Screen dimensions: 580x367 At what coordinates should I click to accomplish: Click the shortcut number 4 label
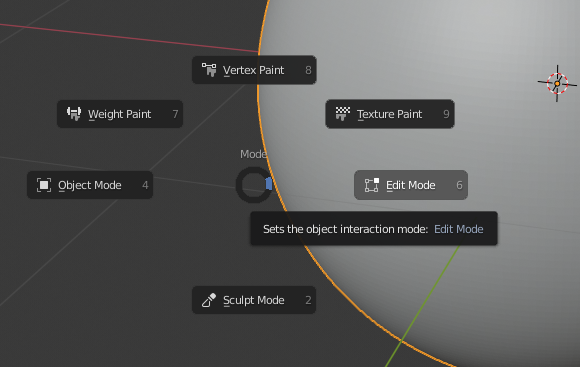145,185
